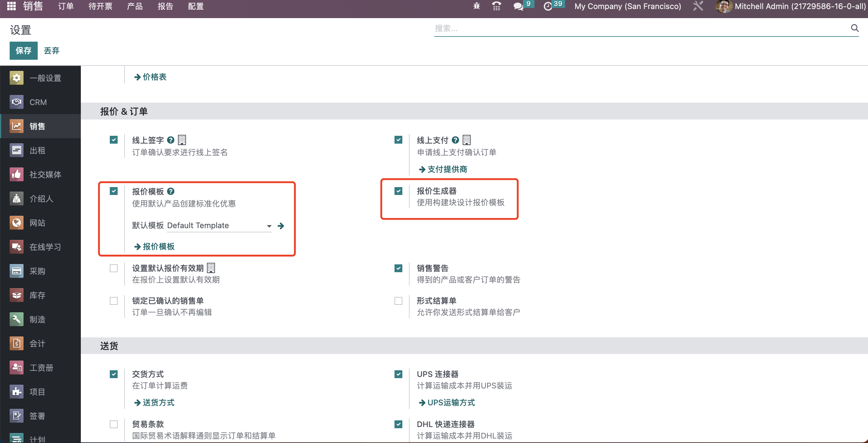Select the CRM handshake icon
Image resolution: width=868 pixels, height=443 pixels.
point(17,102)
